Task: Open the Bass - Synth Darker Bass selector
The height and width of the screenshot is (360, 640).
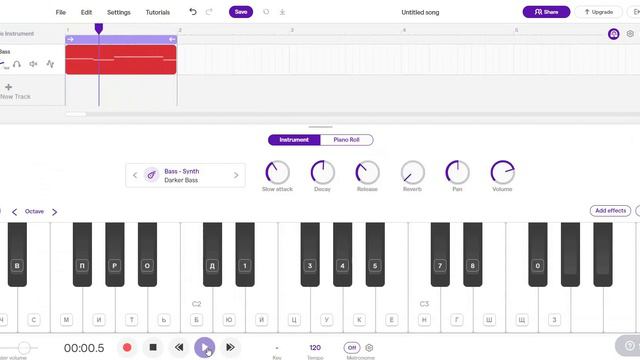Action: pyautogui.click(x=185, y=176)
